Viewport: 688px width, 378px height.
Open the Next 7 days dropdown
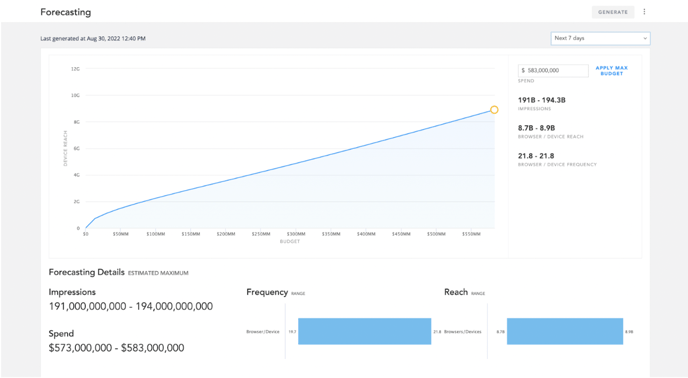coord(600,38)
